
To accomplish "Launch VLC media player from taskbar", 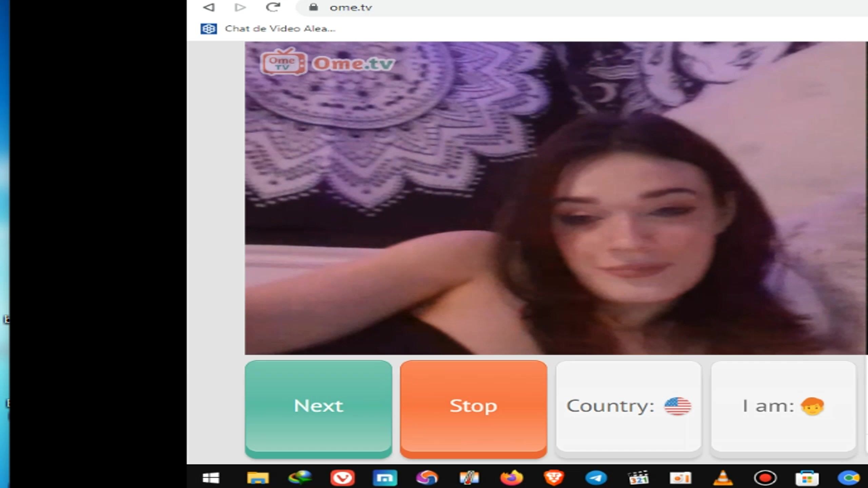I will 723,478.
